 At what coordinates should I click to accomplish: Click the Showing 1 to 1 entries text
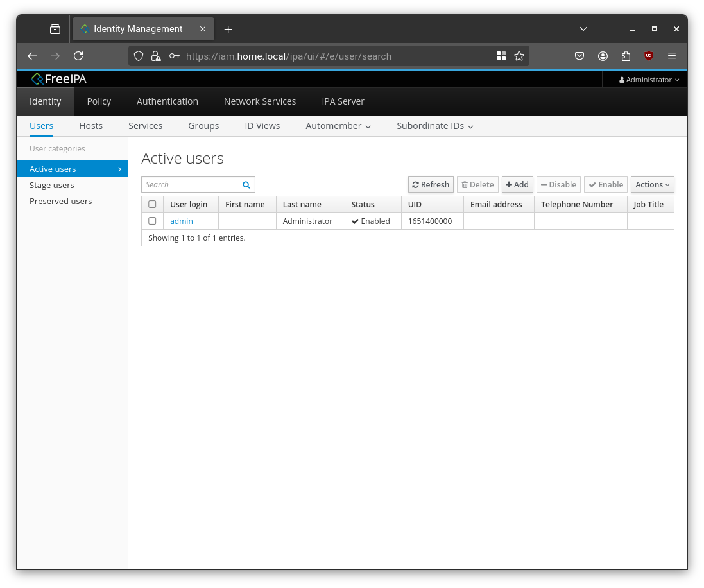coord(196,238)
